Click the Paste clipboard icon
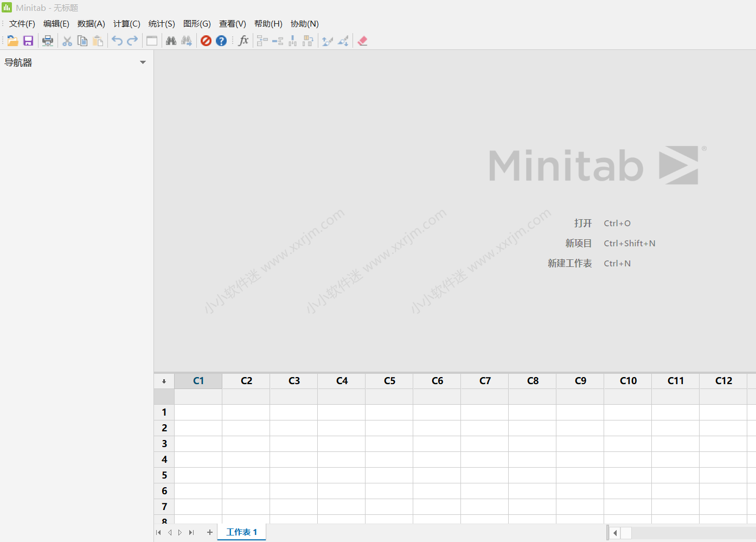Viewport: 756px width, 542px height. click(98, 41)
